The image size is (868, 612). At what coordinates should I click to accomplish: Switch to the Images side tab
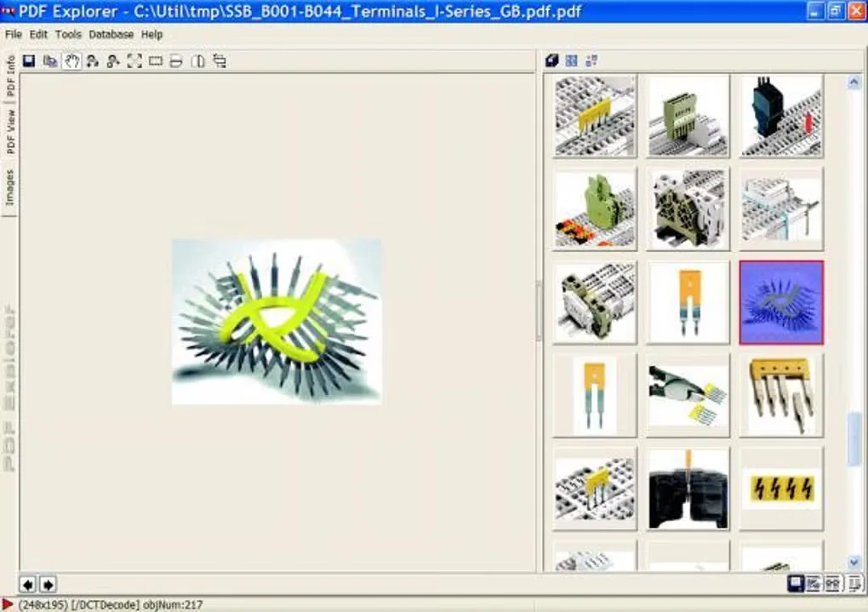coord(10,188)
